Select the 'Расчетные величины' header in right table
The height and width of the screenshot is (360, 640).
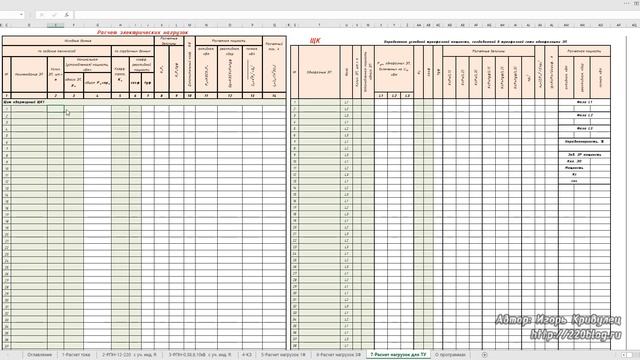click(488, 51)
